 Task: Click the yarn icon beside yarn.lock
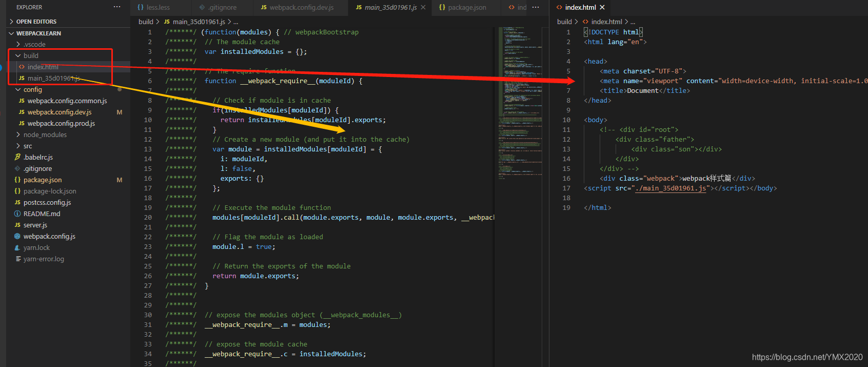click(17, 247)
